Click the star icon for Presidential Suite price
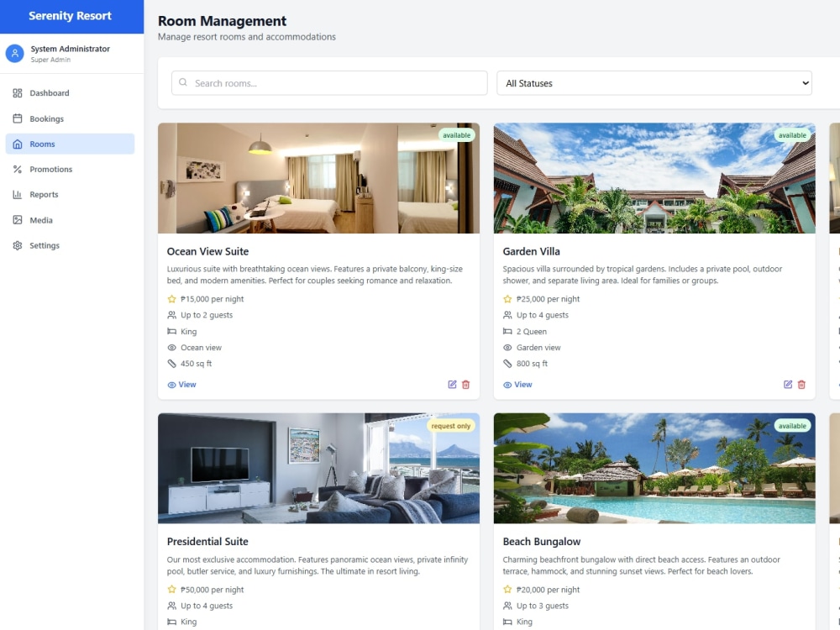The width and height of the screenshot is (840, 630). pos(171,590)
